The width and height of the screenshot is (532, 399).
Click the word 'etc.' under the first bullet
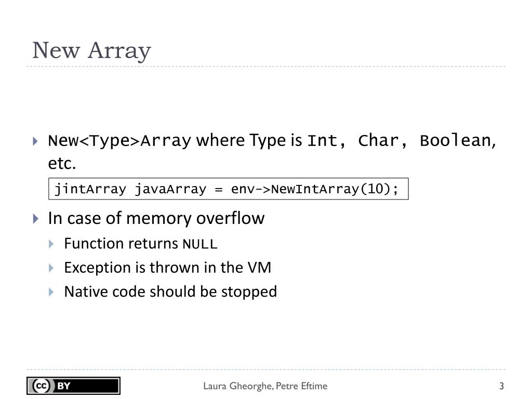[x=62, y=164]
